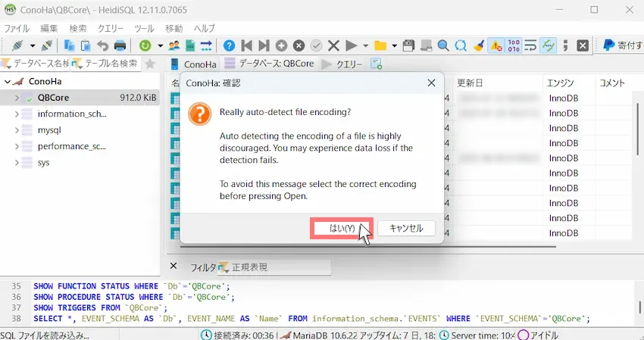Image resolution: width=644 pixels, height=340 pixels.
Task: Expand the sys database node
Action: click(x=17, y=163)
